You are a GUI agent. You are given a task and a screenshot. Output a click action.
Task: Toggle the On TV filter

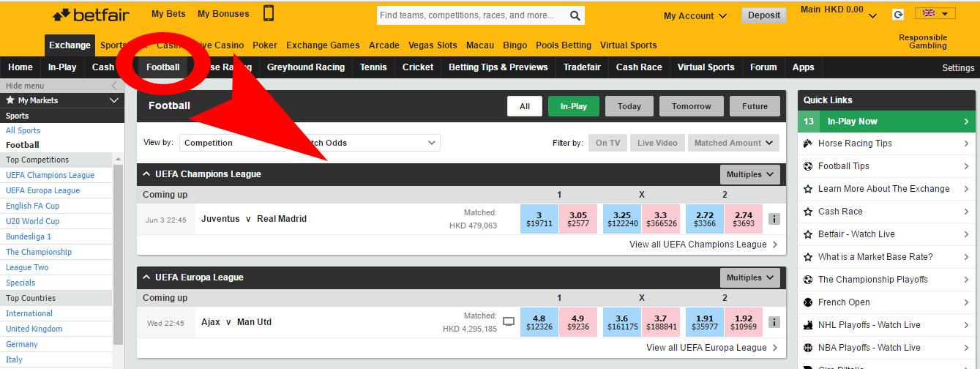[x=607, y=143]
